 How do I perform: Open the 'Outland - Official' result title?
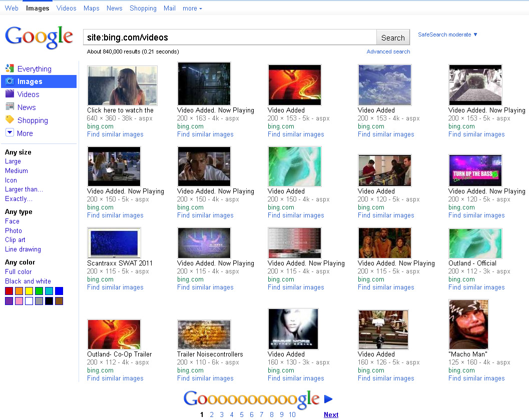(472, 263)
